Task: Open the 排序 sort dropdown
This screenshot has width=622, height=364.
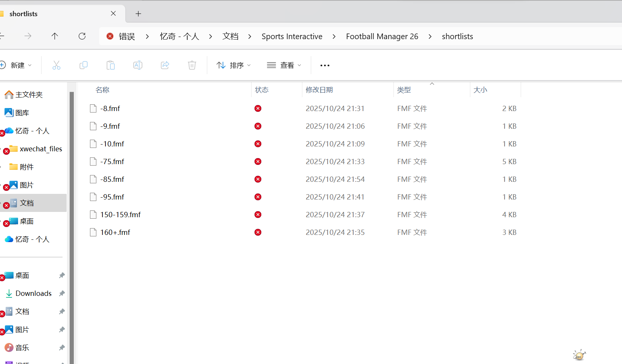Action: 233,65
